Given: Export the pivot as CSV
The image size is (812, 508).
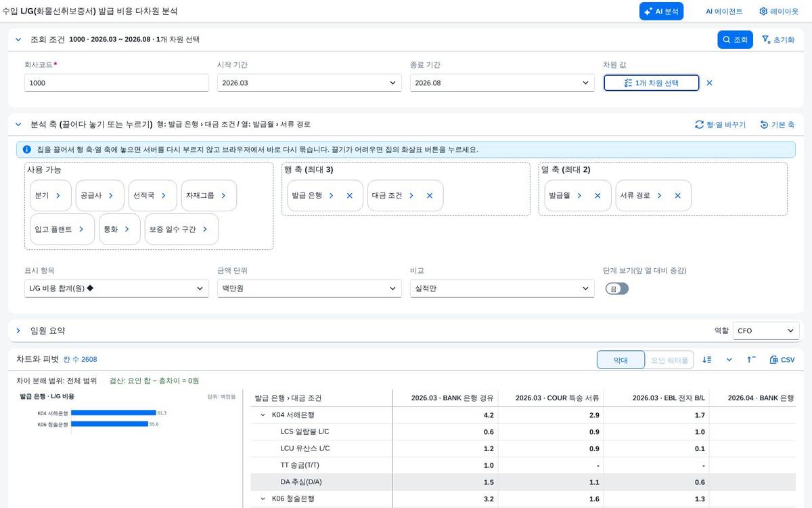Looking at the screenshot, I should tap(782, 360).
